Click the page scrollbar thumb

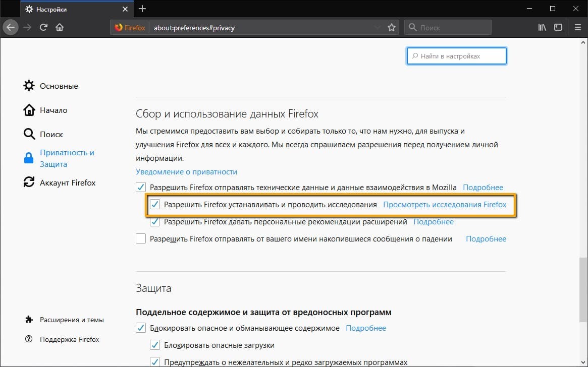tap(583, 289)
